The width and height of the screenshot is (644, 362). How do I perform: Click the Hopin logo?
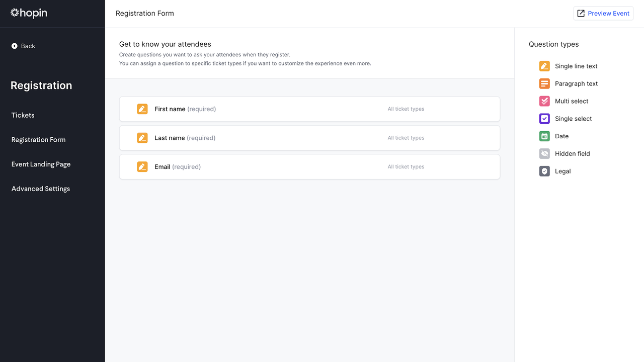[29, 13]
